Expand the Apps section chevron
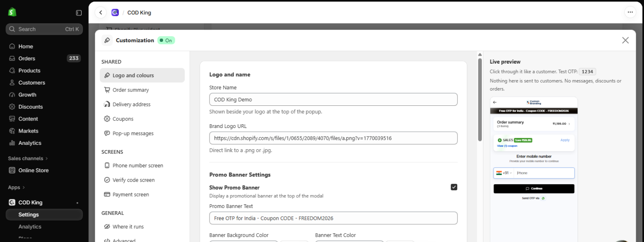 click(24, 187)
